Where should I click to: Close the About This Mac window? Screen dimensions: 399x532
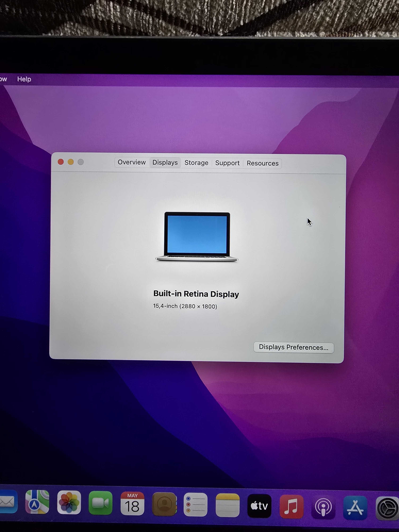pyautogui.click(x=61, y=162)
